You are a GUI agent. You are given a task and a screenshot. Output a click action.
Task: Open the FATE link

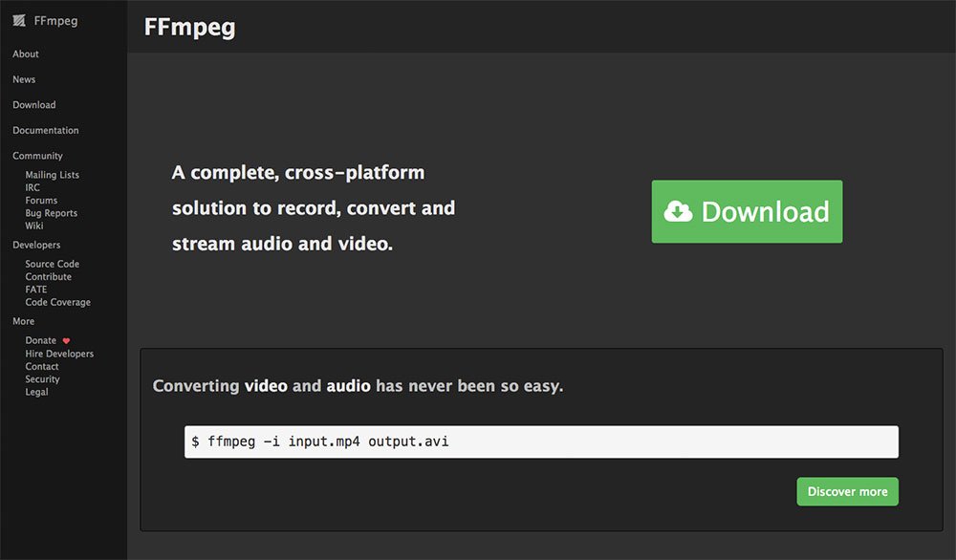click(x=36, y=290)
